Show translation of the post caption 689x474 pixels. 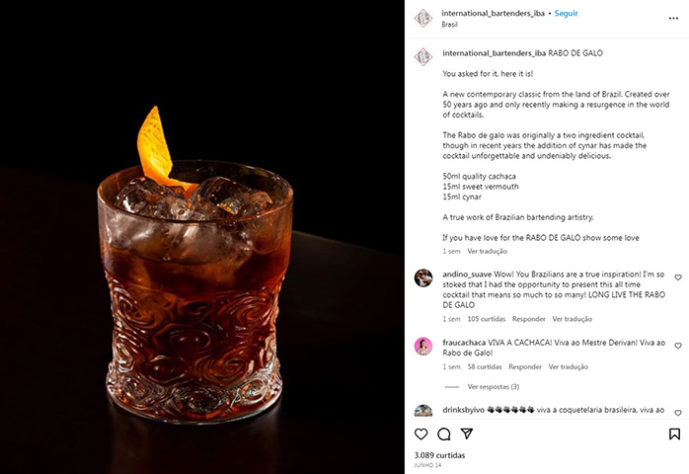(487, 251)
